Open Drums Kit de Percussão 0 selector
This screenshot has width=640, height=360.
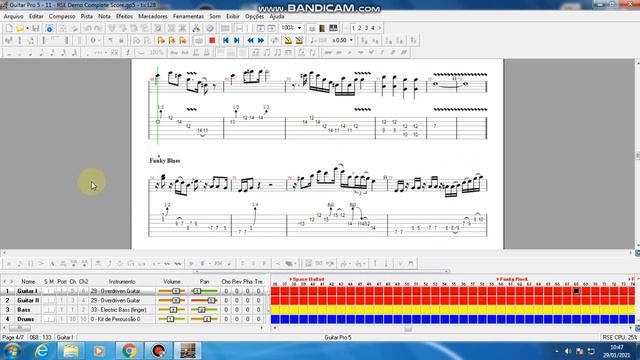122,319
